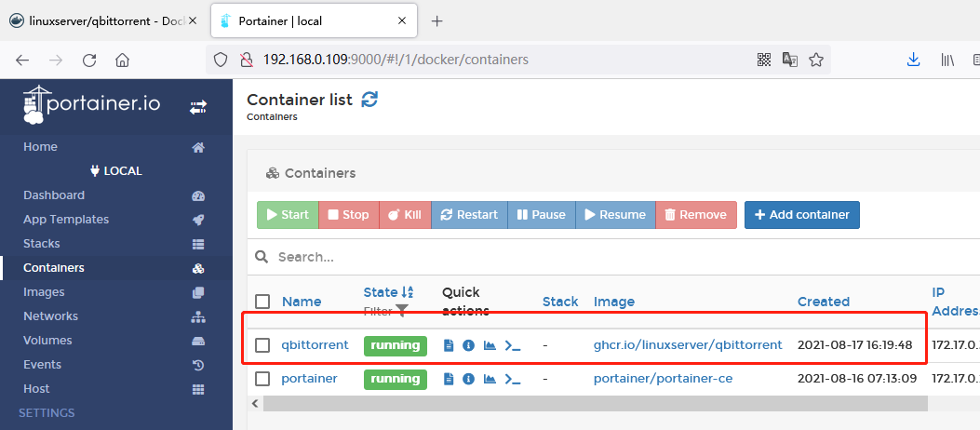The width and height of the screenshot is (980, 430).
Task: Click the table scrollbar left arrow
Action: pos(255,404)
